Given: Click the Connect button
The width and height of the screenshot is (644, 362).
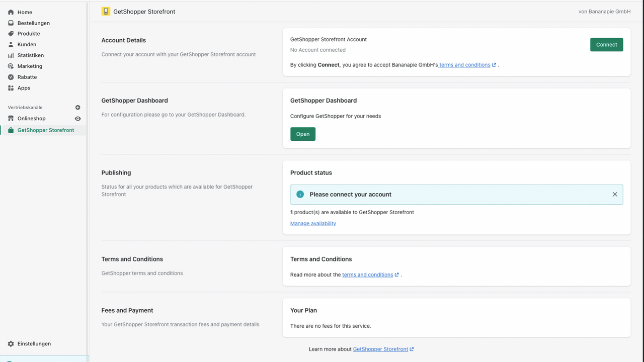Looking at the screenshot, I should 606,44.
